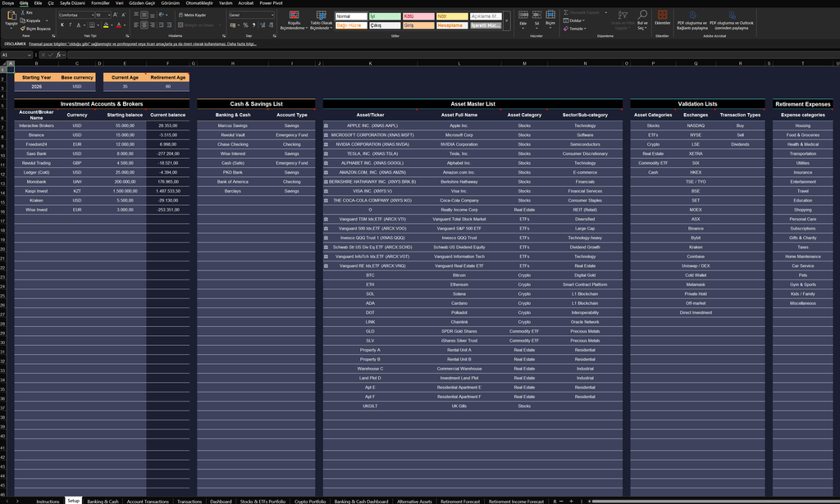Image resolution: width=840 pixels, height=504 pixels.
Task: Open the Power Pivot ribbon tab
Action: [x=271, y=3]
